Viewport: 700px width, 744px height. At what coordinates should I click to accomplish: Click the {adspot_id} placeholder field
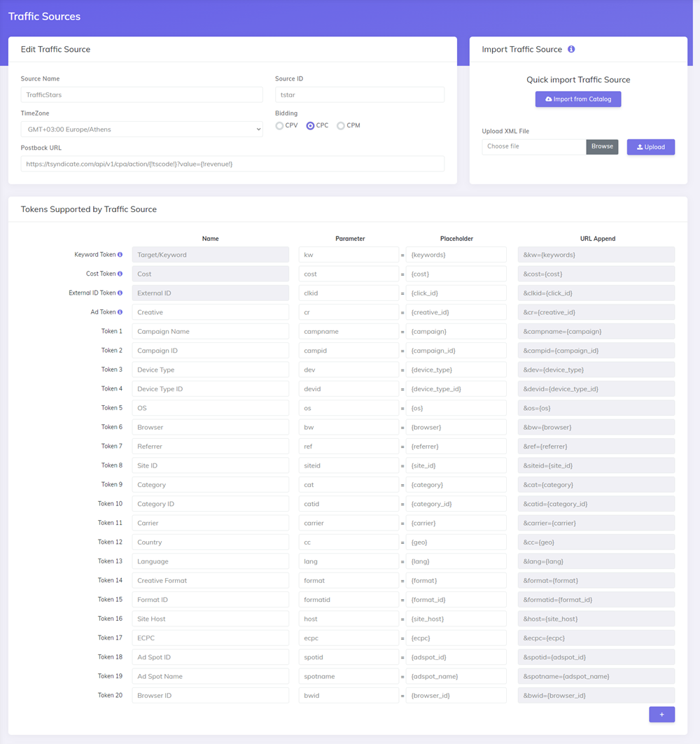tap(456, 657)
